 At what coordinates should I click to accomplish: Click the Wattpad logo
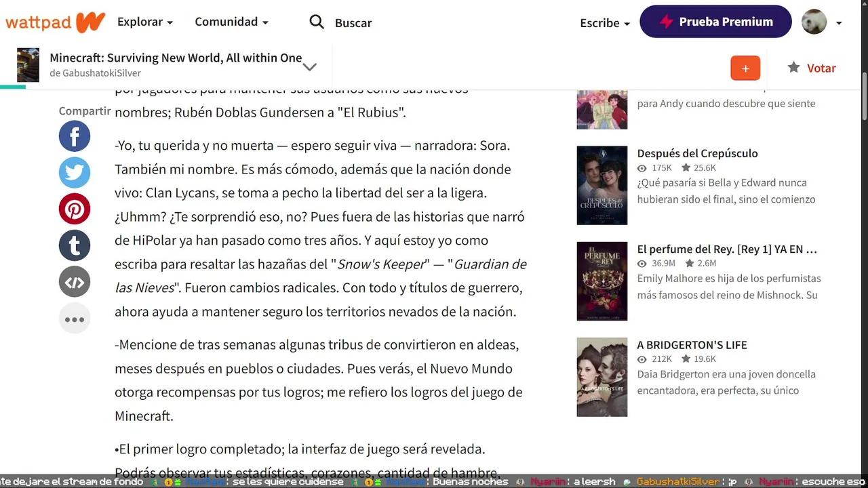56,22
